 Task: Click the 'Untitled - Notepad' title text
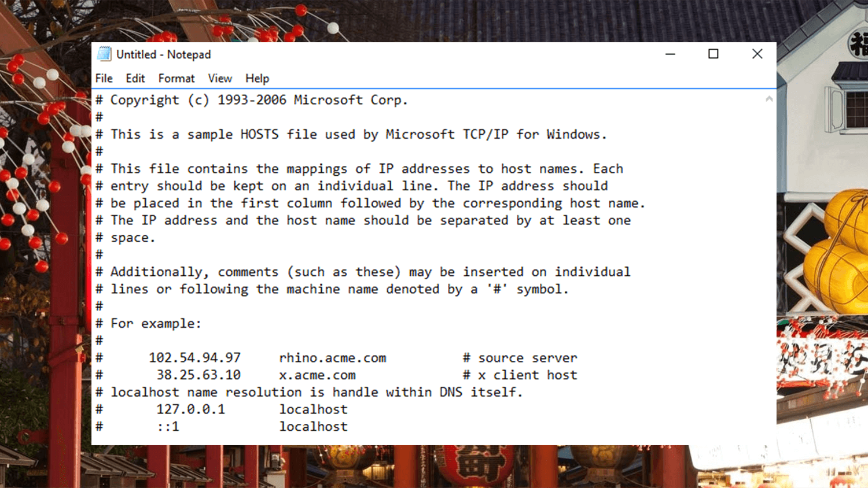[x=163, y=54]
